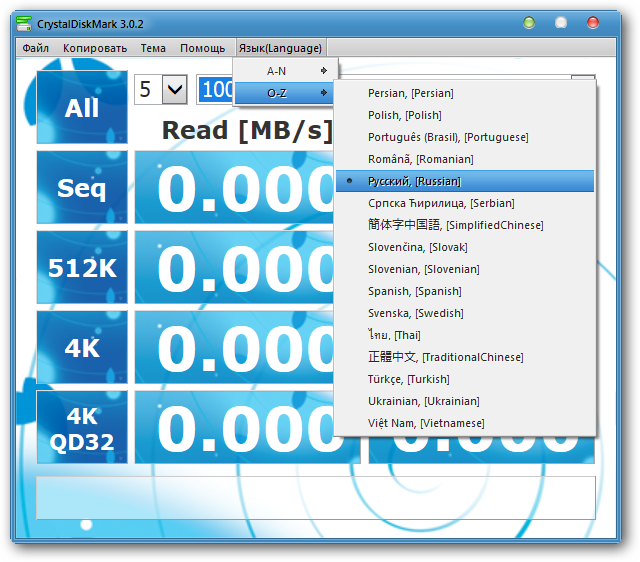Click the test size field showing 100
Viewport: 640px width, 562px height.
[x=216, y=89]
